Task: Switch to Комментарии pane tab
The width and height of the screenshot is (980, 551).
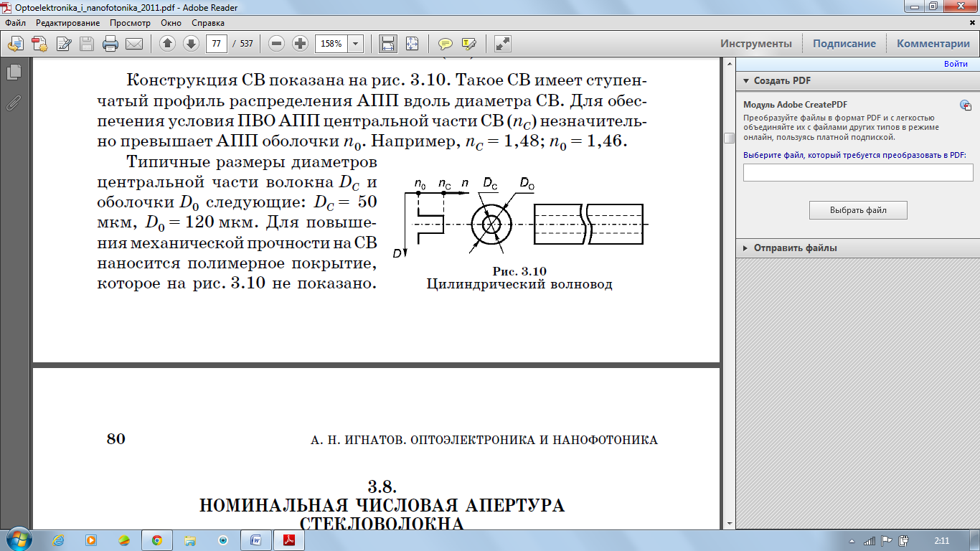Action: click(933, 44)
